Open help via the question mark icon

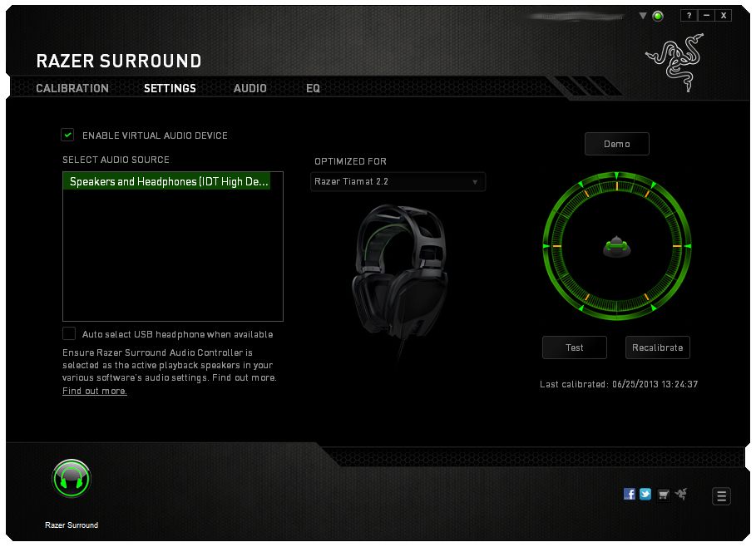[x=688, y=15]
